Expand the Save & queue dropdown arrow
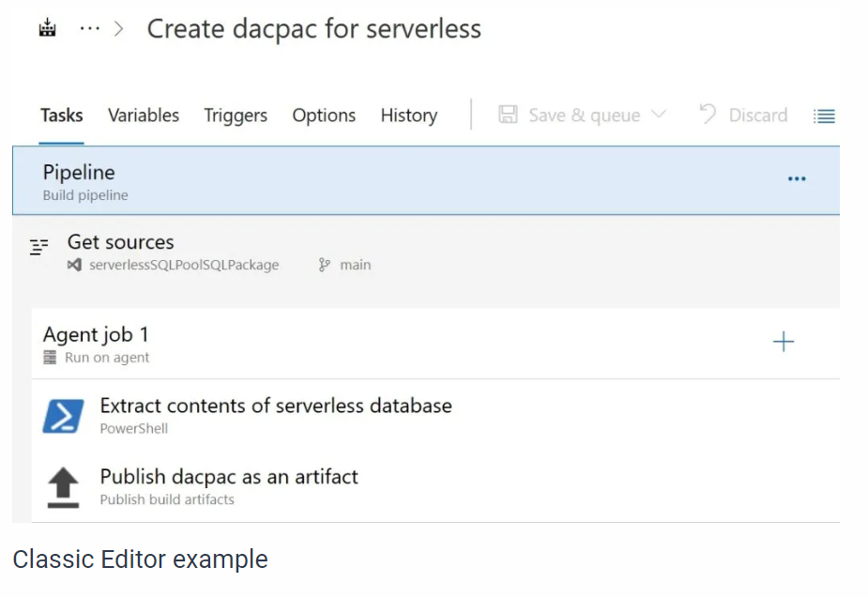868x598 pixels. pos(658,115)
